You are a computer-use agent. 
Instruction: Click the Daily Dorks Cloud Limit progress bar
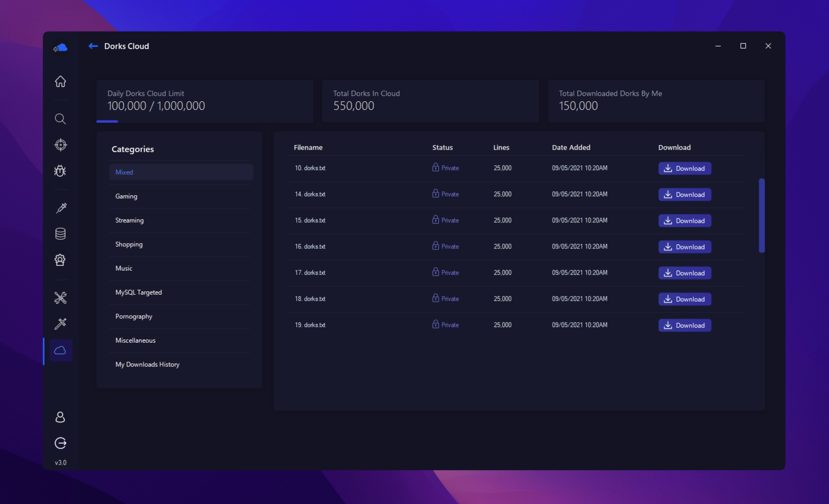(107, 121)
